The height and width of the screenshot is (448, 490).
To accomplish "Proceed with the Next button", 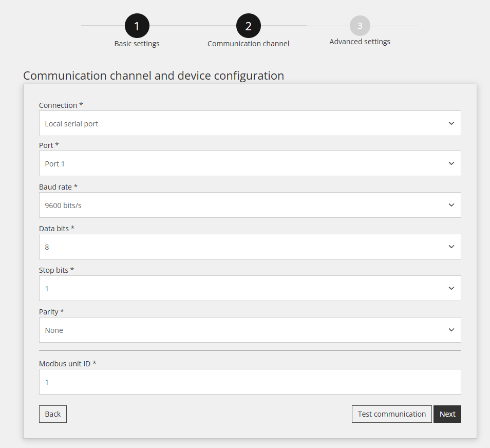I will [447, 414].
